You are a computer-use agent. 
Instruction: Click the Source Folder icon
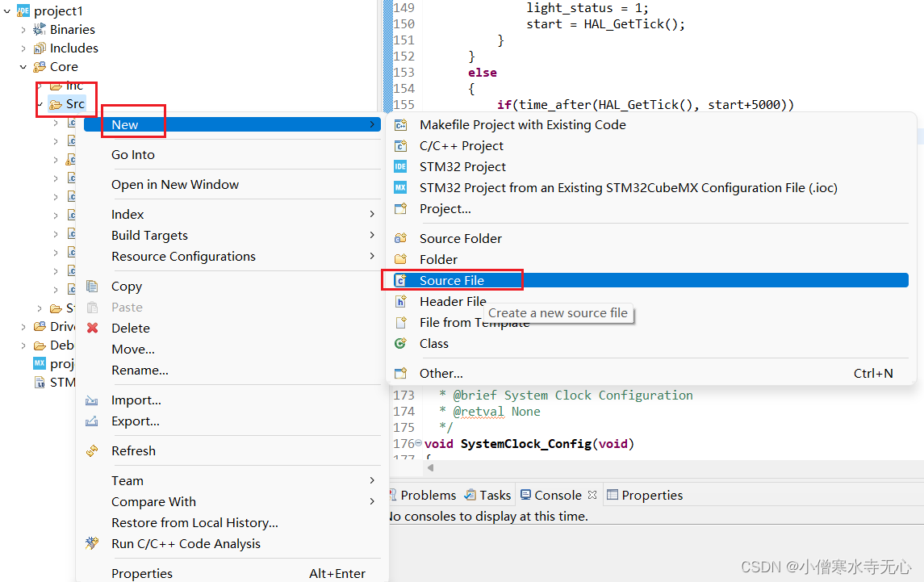point(400,239)
